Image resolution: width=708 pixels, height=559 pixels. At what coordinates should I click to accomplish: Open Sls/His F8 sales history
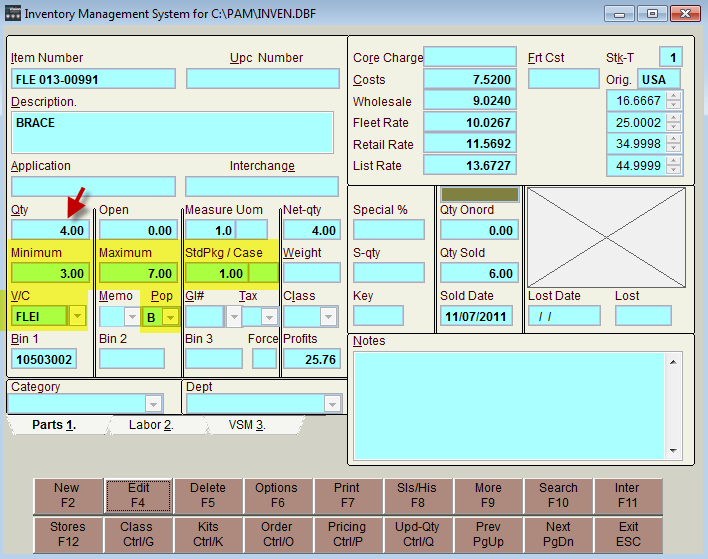tap(417, 495)
